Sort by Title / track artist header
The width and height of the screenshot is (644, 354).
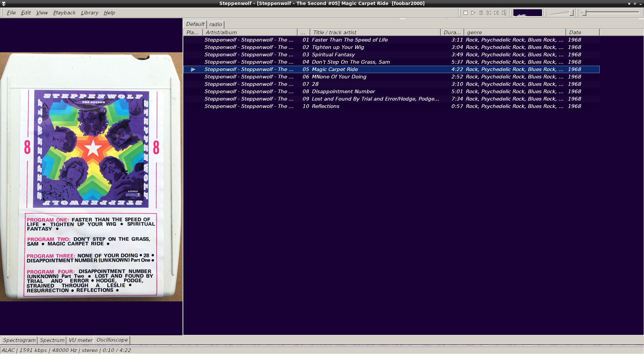tap(375, 33)
